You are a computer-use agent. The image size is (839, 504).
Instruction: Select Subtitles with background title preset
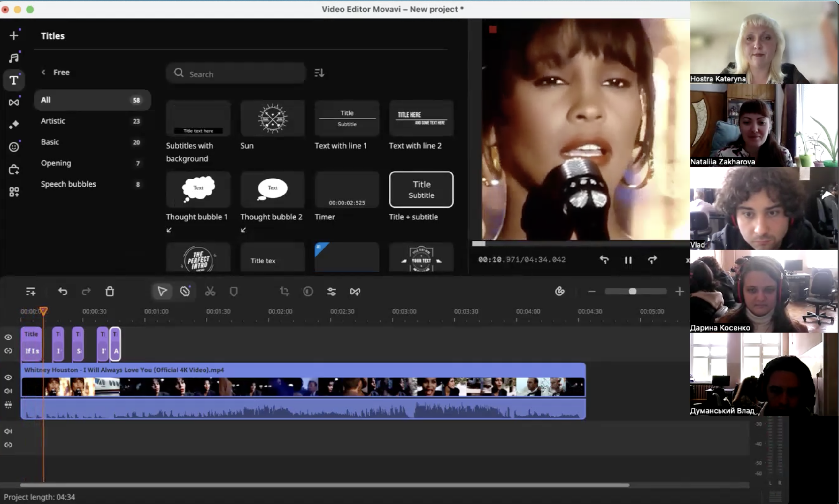click(x=198, y=118)
